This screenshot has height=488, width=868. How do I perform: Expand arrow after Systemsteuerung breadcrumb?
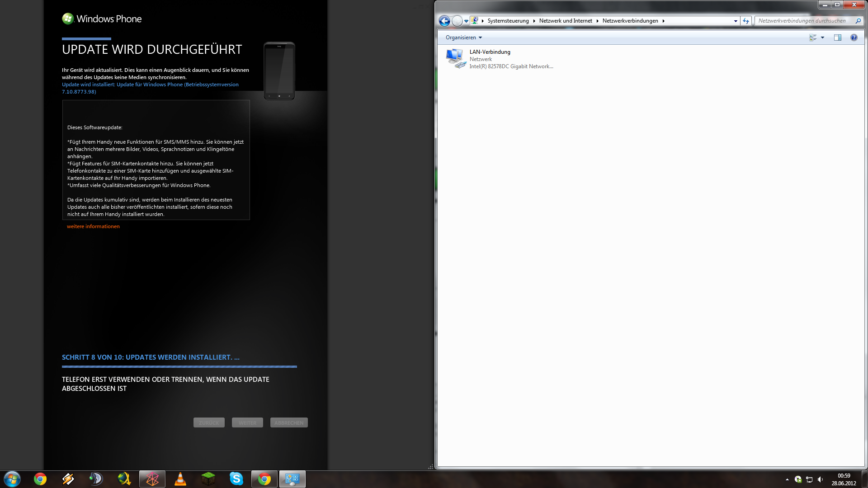click(x=534, y=21)
